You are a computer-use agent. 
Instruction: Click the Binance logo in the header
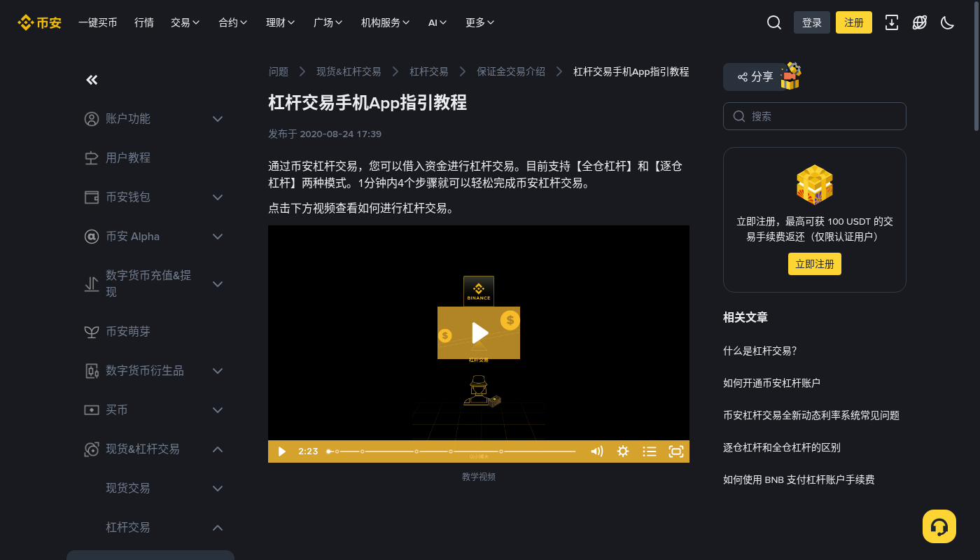click(x=39, y=22)
